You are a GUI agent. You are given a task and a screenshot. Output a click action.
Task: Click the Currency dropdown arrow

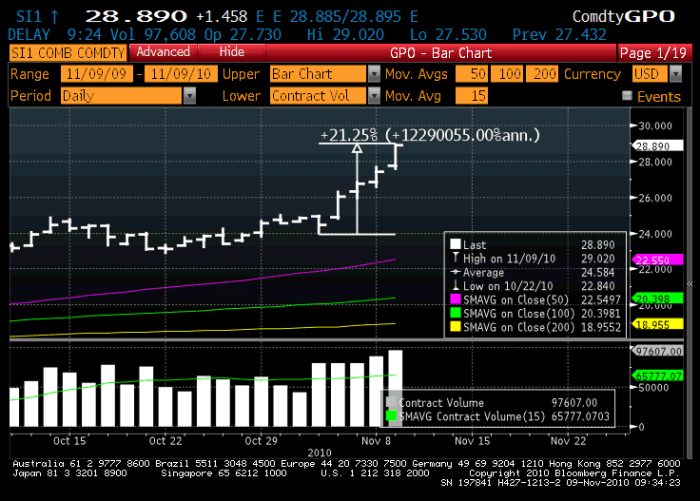(x=675, y=74)
